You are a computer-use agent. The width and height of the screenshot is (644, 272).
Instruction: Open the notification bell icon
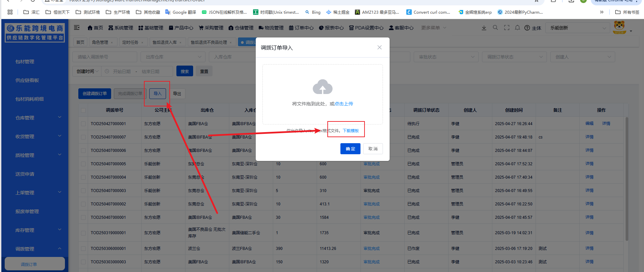pyautogui.click(x=517, y=28)
